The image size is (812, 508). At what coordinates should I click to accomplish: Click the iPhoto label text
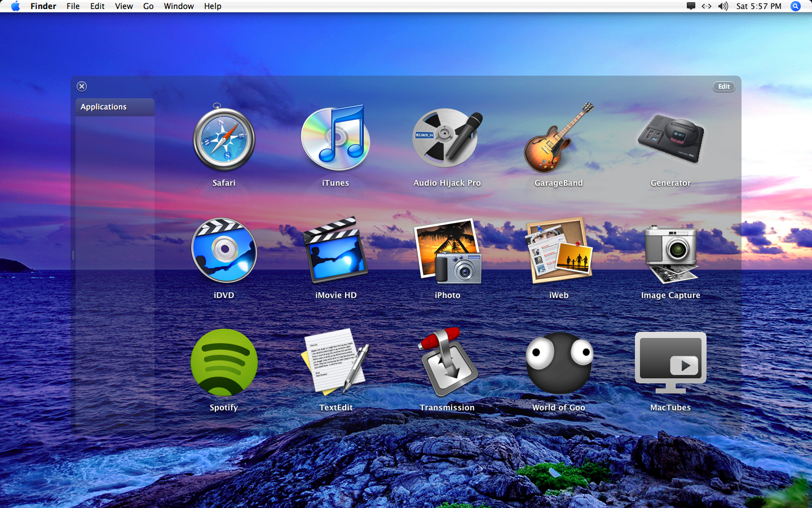[448, 295]
